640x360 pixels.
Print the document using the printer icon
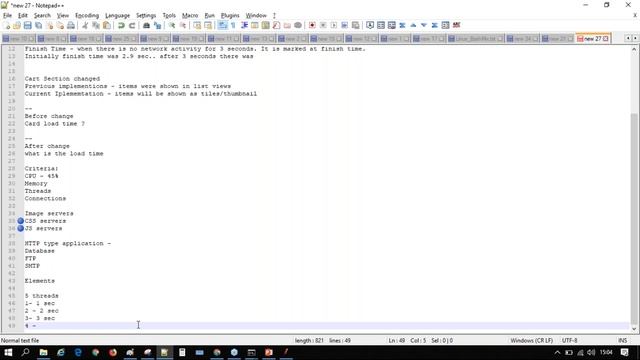click(x=71, y=25)
